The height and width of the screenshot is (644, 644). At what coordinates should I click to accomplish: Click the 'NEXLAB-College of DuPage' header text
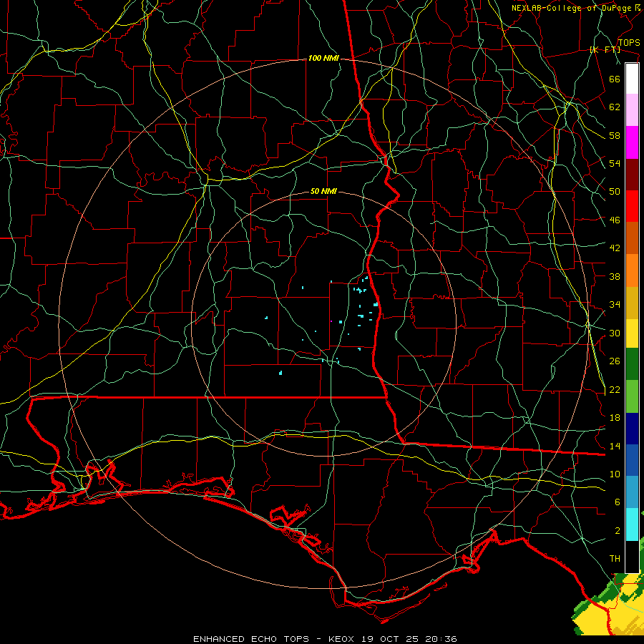pyautogui.click(x=573, y=8)
